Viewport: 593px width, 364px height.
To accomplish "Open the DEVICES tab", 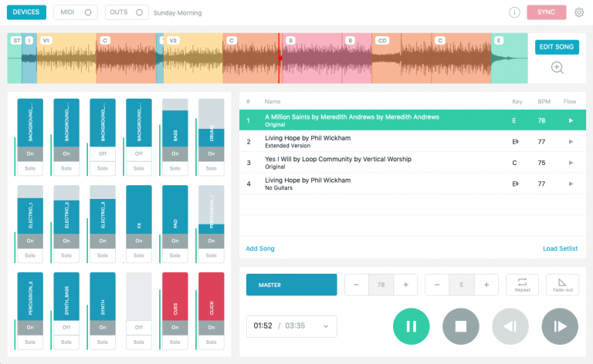I will click(x=26, y=12).
